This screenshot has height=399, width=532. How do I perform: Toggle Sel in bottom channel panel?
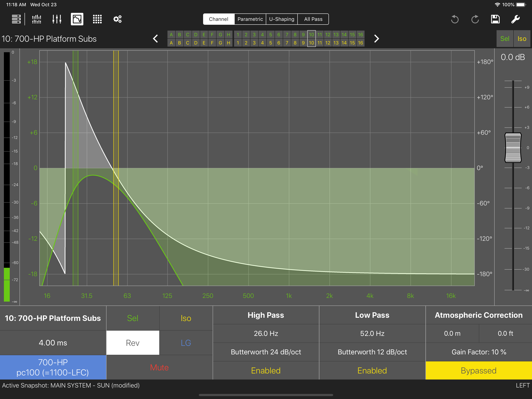tap(133, 318)
